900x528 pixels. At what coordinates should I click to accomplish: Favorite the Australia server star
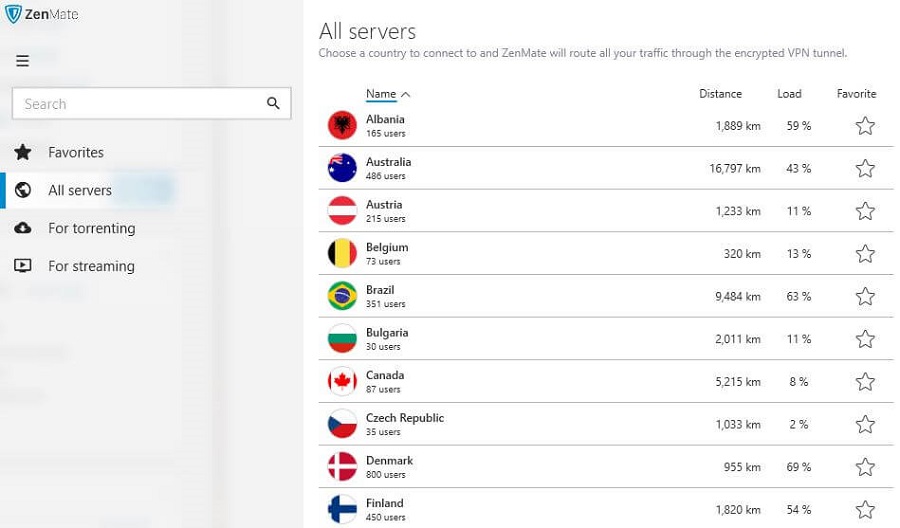pyautogui.click(x=865, y=168)
